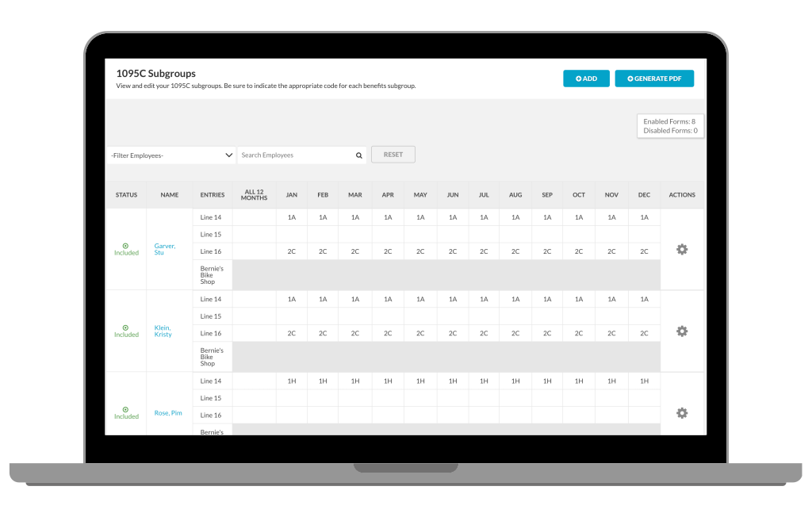Select Klein's All 12 Months Line 14 cell
The height and width of the screenshot is (517, 812).
(255, 300)
